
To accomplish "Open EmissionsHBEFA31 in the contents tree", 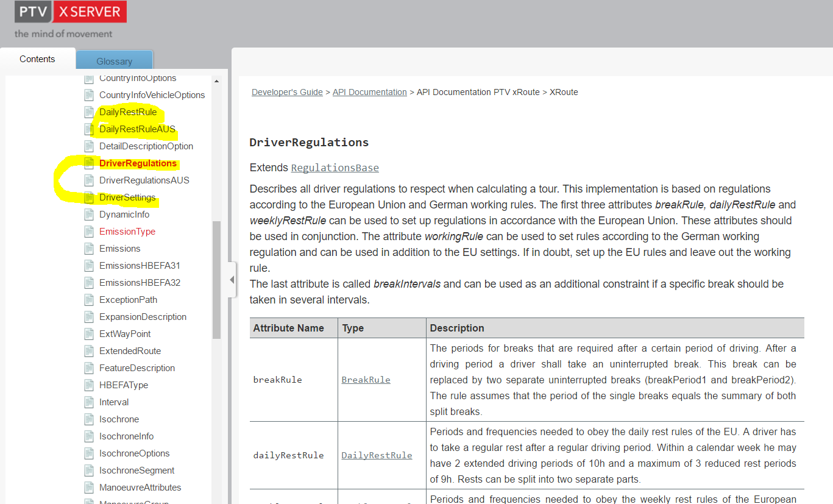I will 140,266.
